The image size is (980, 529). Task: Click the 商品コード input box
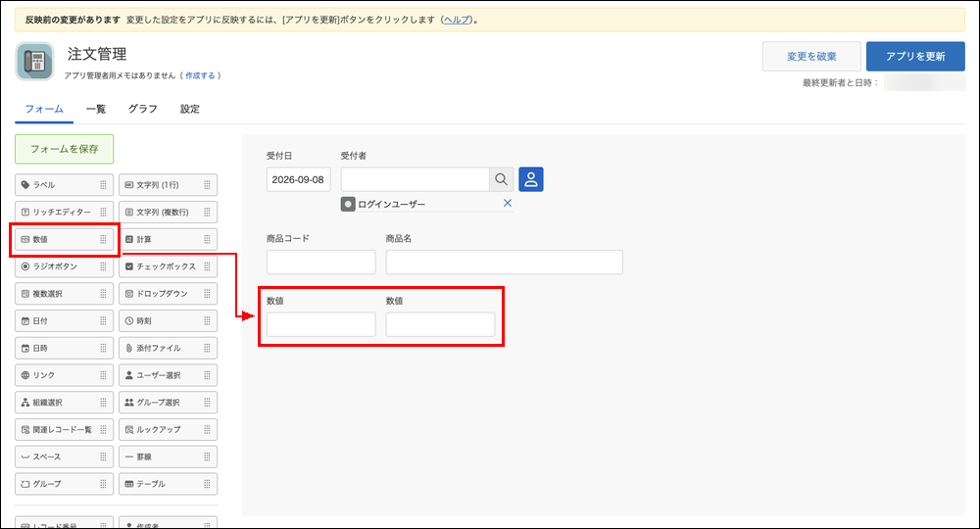[x=321, y=263]
